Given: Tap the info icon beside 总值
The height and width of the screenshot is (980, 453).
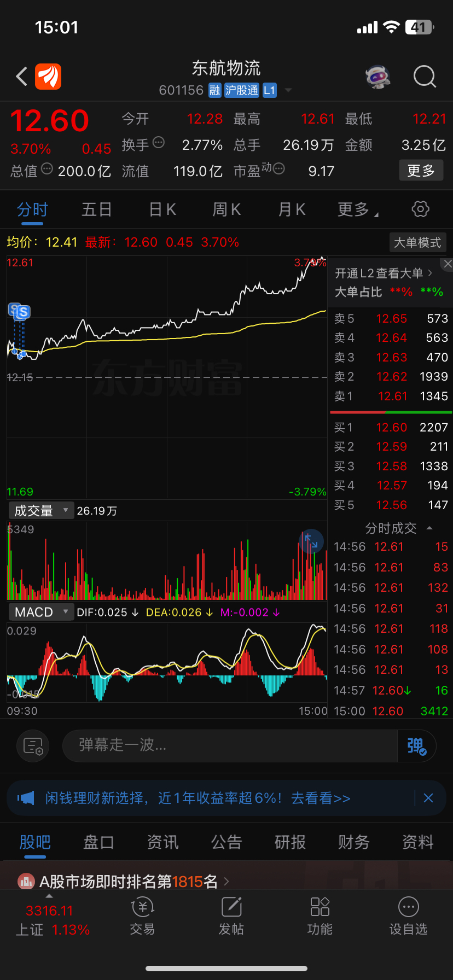Looking at the screenshot, I should click(x=47, y=169).
